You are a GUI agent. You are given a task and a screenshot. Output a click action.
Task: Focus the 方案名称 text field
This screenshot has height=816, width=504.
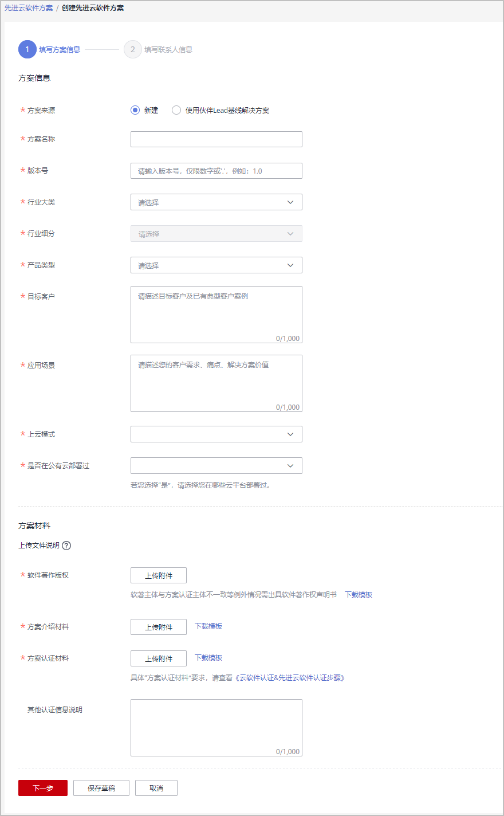pos(216,139)
